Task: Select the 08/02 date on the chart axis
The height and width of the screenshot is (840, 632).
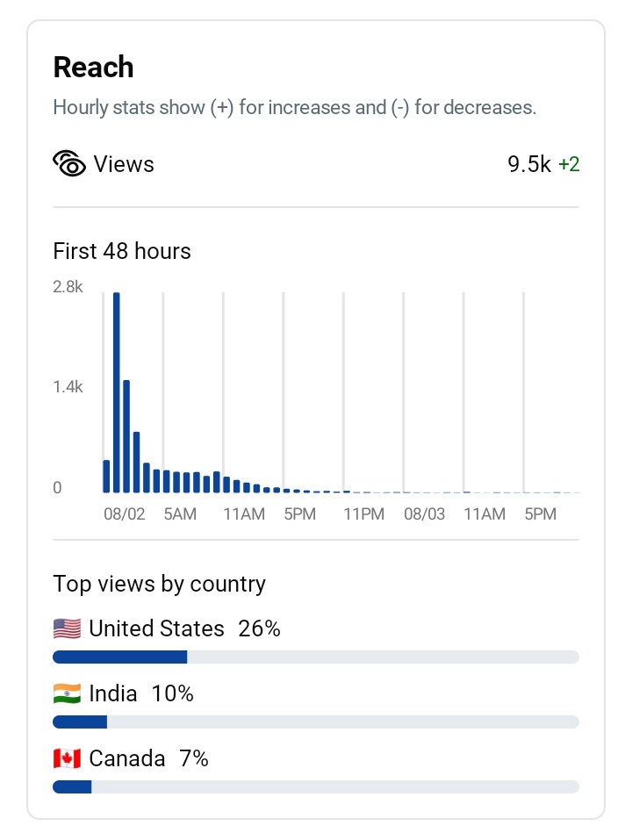Action: pyautogui.click(x=124, y=514)
